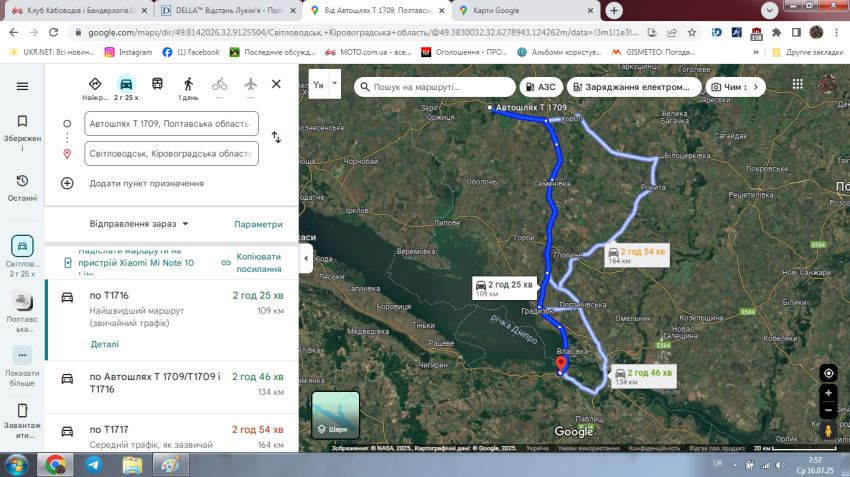Image resolution: width=850 pixels, height=477 pixels.
Task: Focus the start point input field
Action: click(x=171, y=124)
